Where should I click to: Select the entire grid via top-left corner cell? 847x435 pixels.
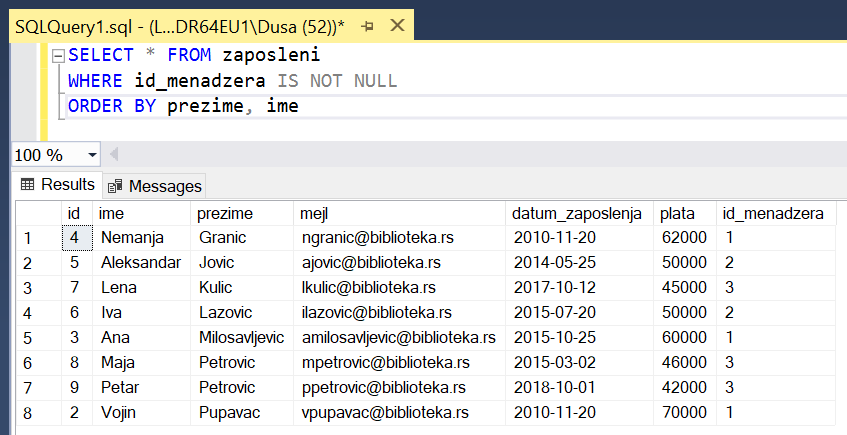pos(36,214)
